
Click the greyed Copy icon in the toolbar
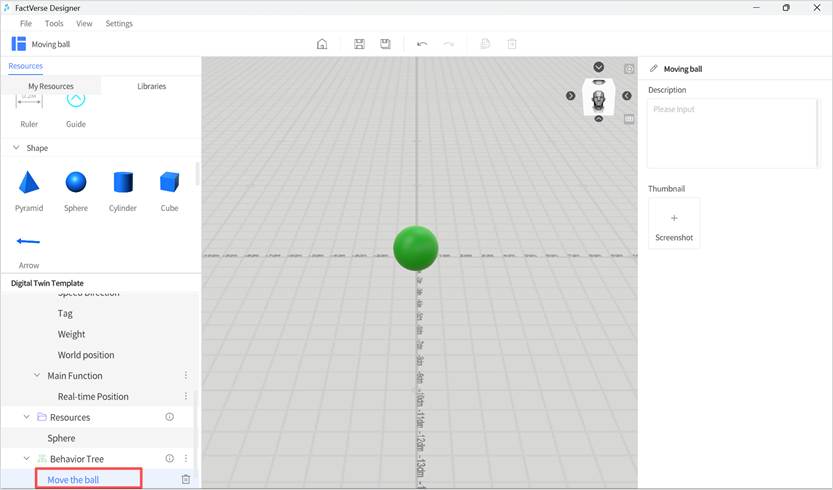(x=485, y=44)
